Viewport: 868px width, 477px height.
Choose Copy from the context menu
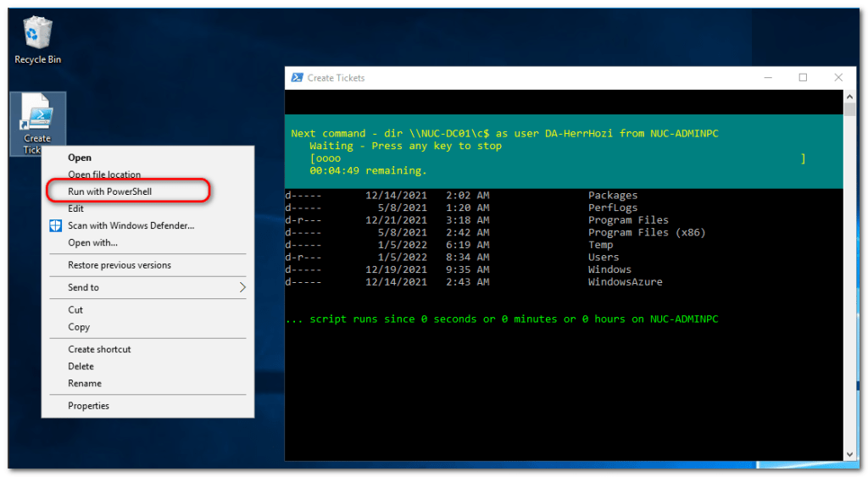(x=79, y=327)
